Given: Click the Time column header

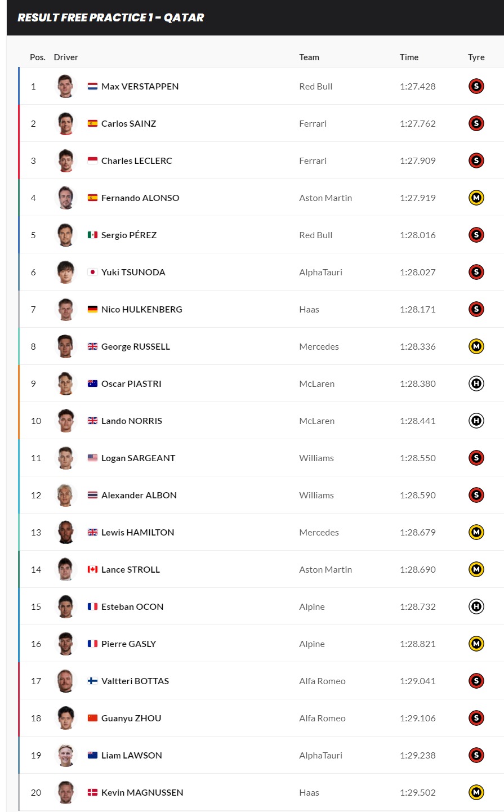Looking at the screenshot, I should 409,57.
